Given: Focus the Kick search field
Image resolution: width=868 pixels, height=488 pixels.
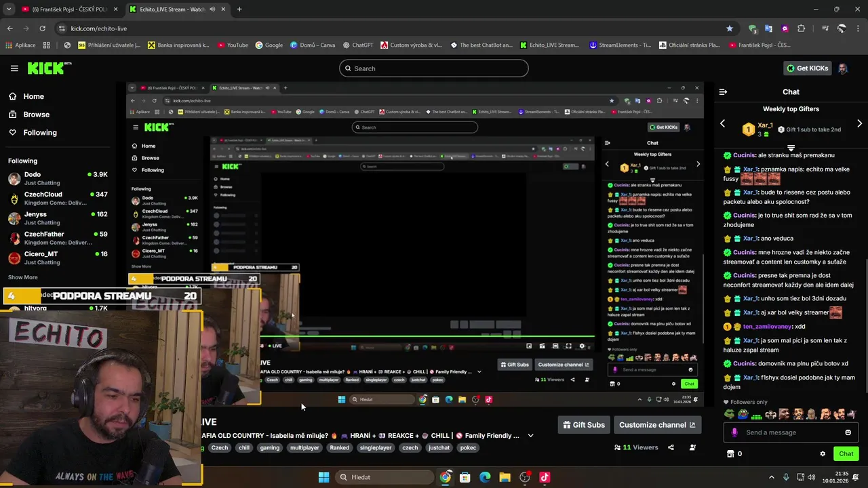Looking at the screenshot, I should pos(434,68).
